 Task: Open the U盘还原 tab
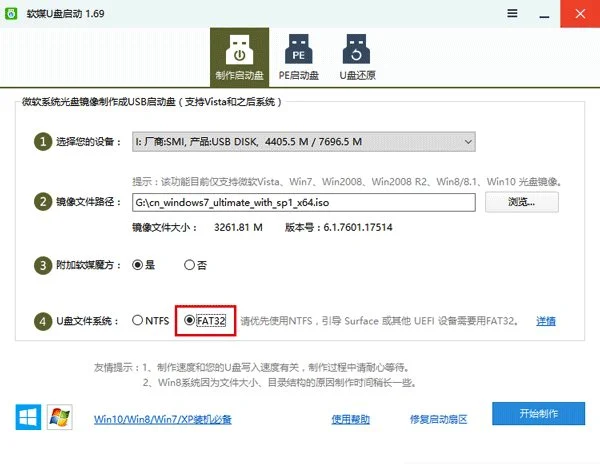[357, 57]
